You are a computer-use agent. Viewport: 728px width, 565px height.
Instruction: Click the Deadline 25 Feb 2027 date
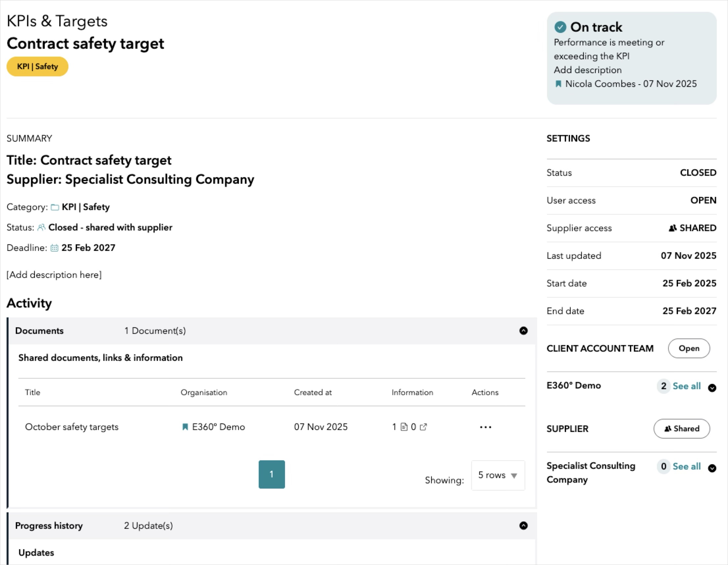pos(88,248)
